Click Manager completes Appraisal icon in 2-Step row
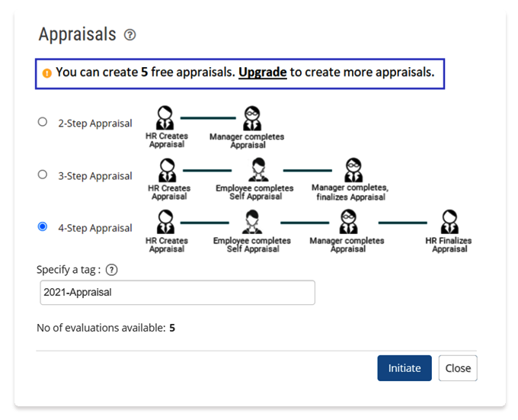Screen dimensions: 518x420 pyautogui.click(x=252, y=118)
